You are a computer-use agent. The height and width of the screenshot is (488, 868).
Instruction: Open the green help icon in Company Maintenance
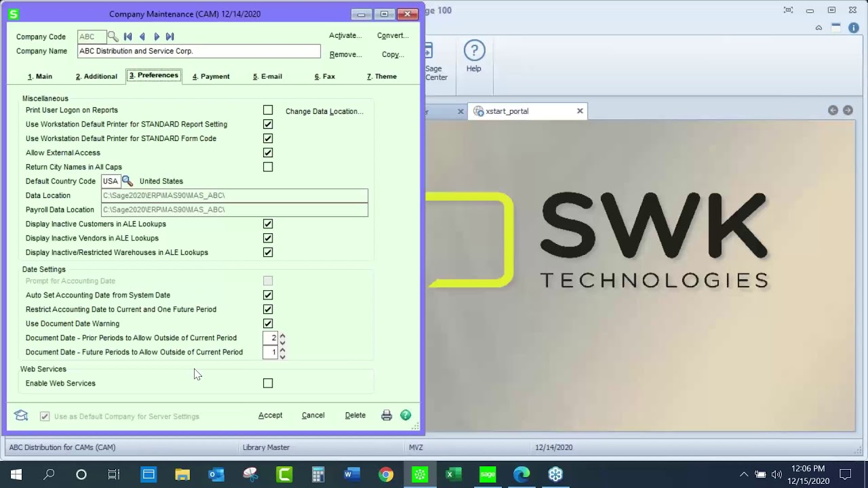pos(406,415)
